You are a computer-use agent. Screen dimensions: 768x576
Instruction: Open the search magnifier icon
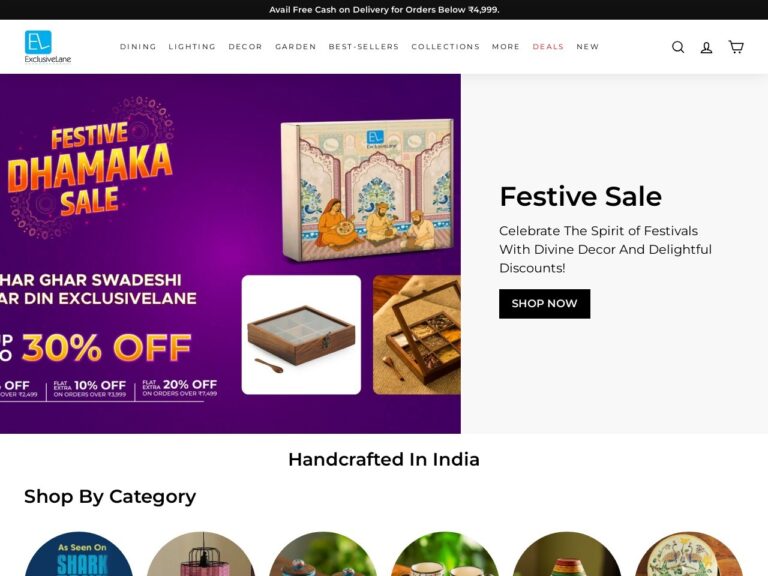pyautogui.click(x=678, y=47)
